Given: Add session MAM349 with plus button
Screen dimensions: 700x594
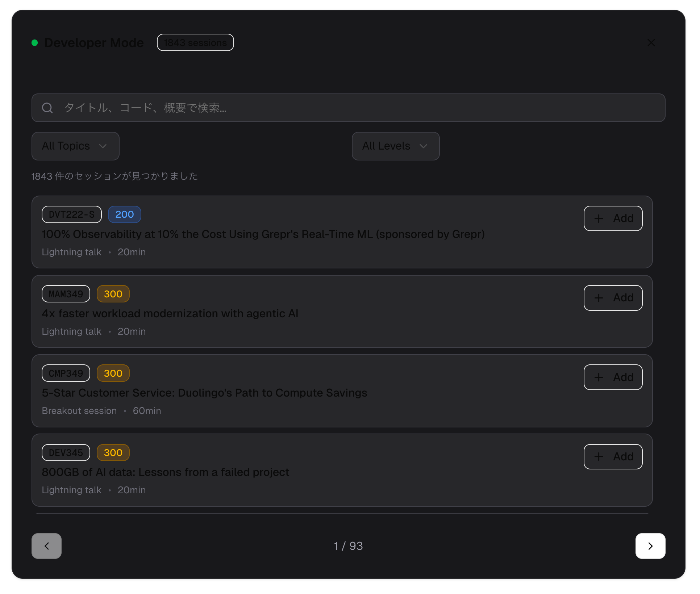Looking at the screenshot, I should pyautogui.click(x=613, y=298).
